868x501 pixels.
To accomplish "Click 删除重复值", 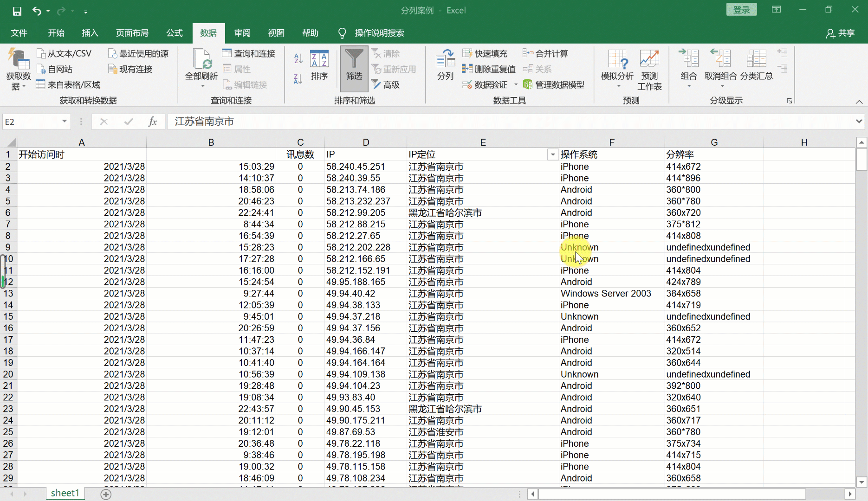I will 489,69.
